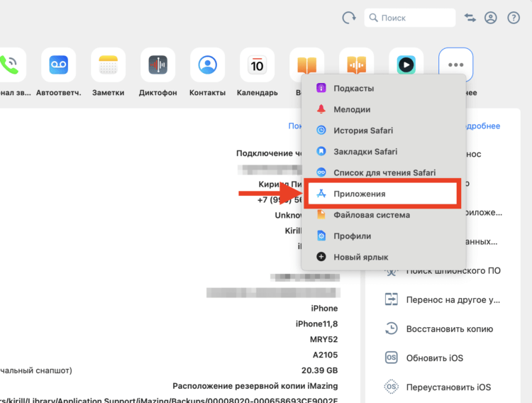Click the bookmark icon for Закладки Safari
532x403 pixels.
click(321, 151)
